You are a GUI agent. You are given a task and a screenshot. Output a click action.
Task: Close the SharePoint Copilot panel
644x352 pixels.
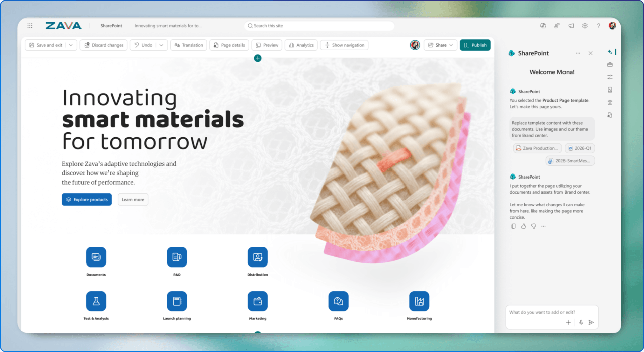pyautogui.click(x=591, y=53)
